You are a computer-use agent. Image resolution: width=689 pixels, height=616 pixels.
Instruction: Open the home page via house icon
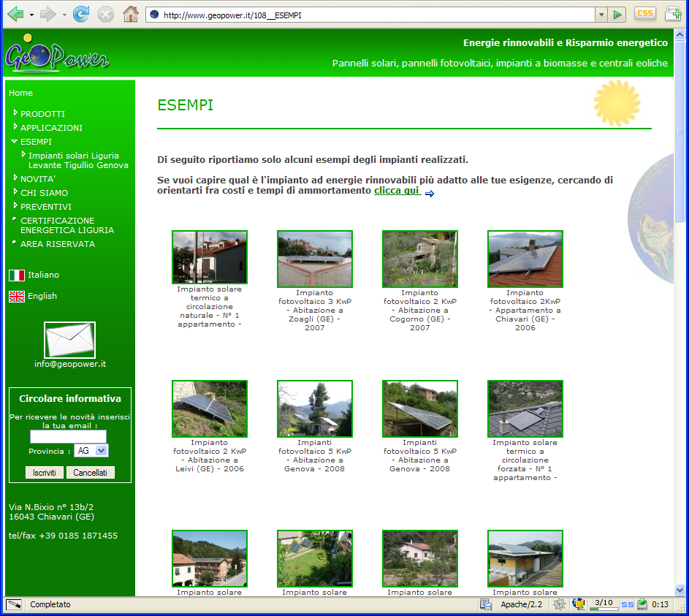point(131,15)
